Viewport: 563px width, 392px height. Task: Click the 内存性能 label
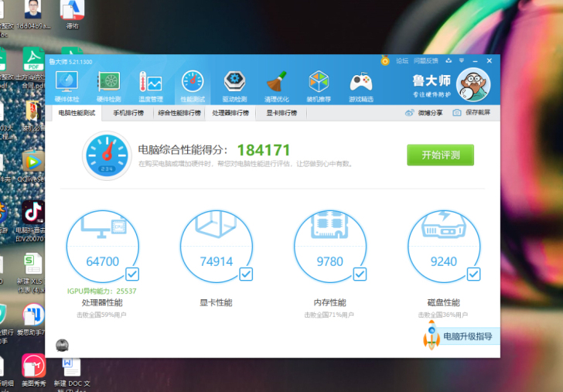(x=329, y=302)
